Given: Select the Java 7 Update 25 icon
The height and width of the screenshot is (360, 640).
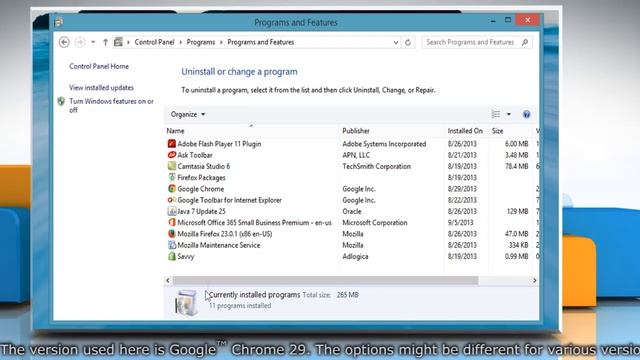Looking at the screenshot, I should click(x=172, y=211).
